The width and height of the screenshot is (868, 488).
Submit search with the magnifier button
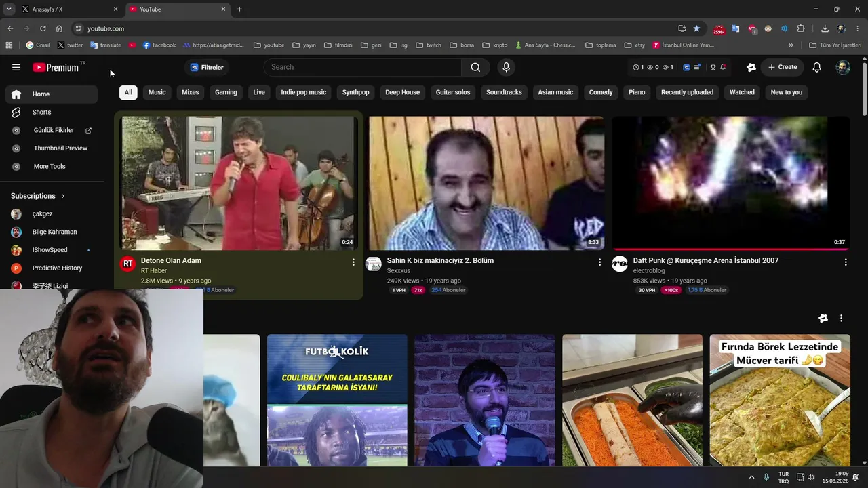pyautogui.click(x=475, y=67)
